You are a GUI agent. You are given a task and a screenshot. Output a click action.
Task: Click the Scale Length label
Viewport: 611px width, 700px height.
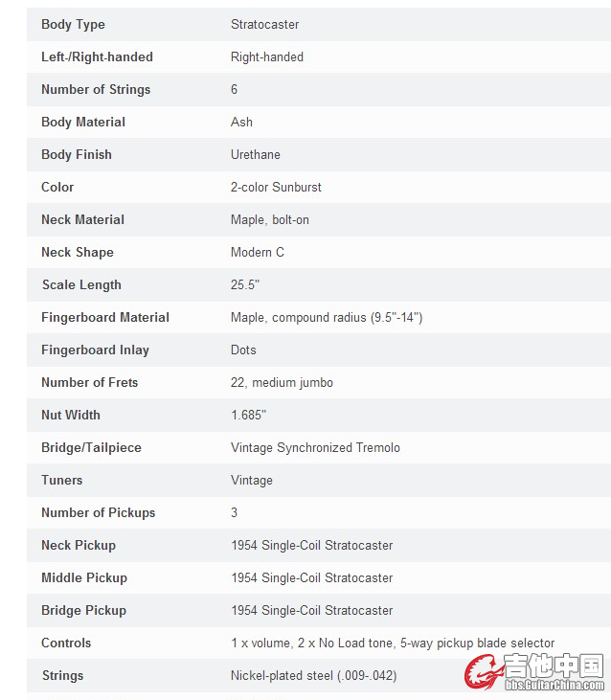click(x=81, y=284)
